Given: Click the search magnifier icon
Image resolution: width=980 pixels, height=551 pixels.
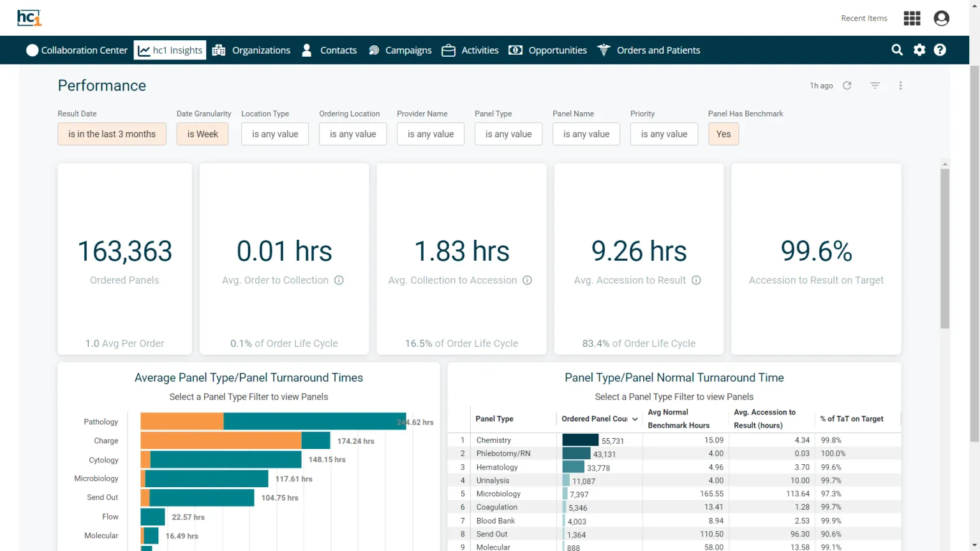Looking at the screenshot, I should pyautogui.click(x=897, y=50).
